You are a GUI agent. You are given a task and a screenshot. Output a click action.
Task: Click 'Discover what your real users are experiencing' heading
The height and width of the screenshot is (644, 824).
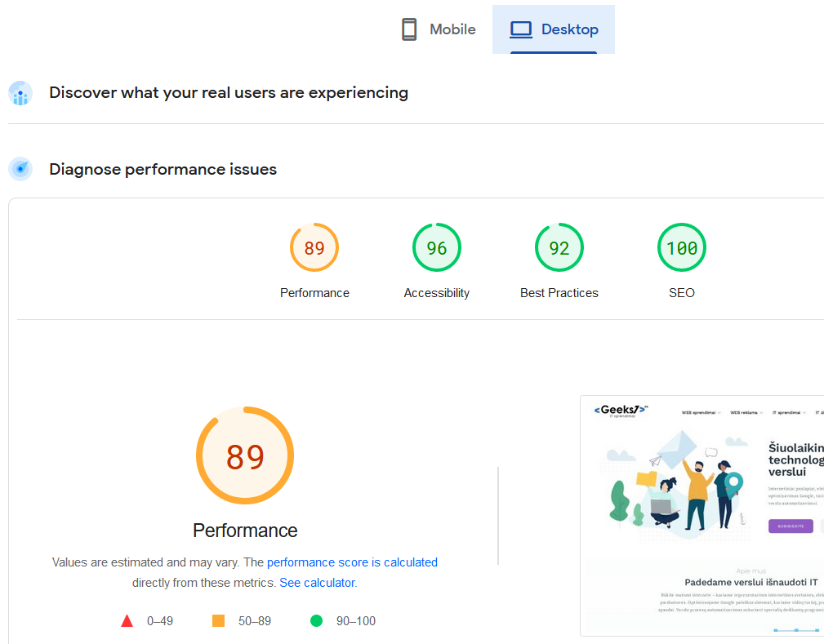[229, 93]
